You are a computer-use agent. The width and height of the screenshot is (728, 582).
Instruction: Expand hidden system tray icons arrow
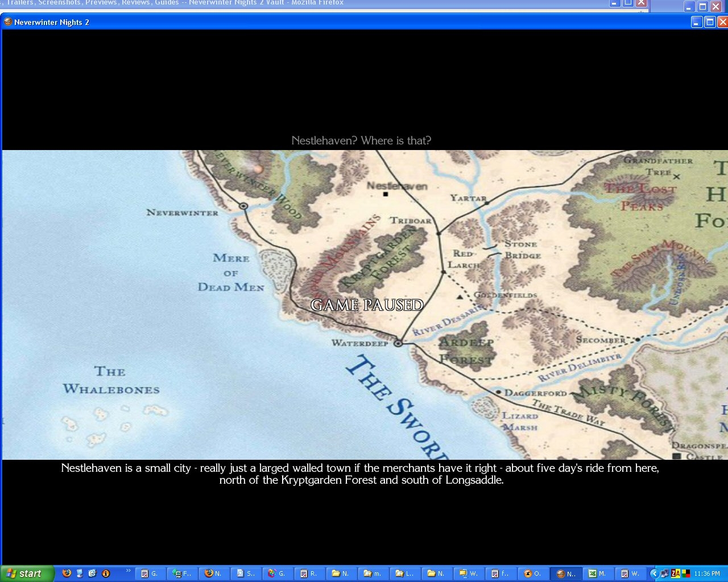click(654, 573)
